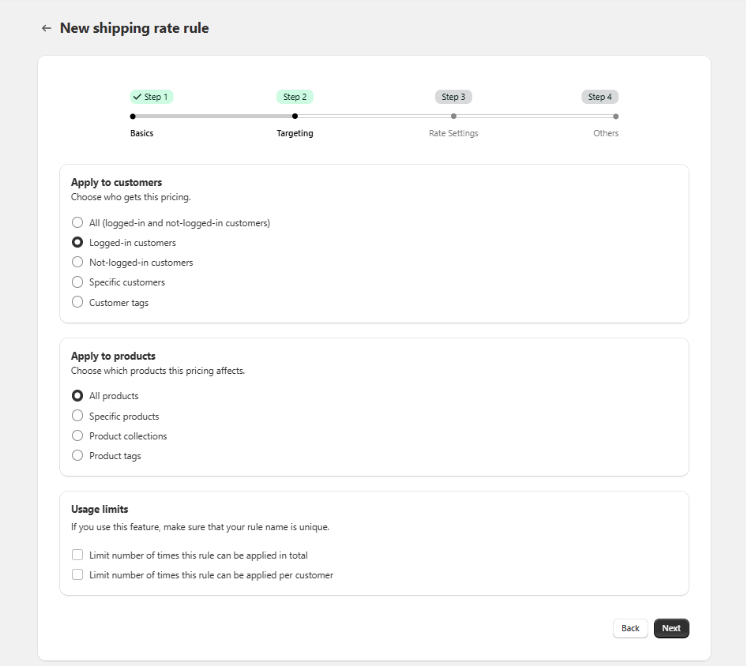Image resolution: width=746 pixels, height=667 pixels.
Task: Jump to Step 3 badge
Action: tap(453, 97)
